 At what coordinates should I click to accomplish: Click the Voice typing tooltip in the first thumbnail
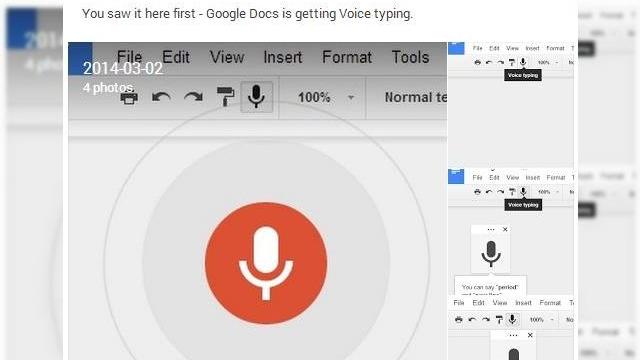tap(523, 75)
